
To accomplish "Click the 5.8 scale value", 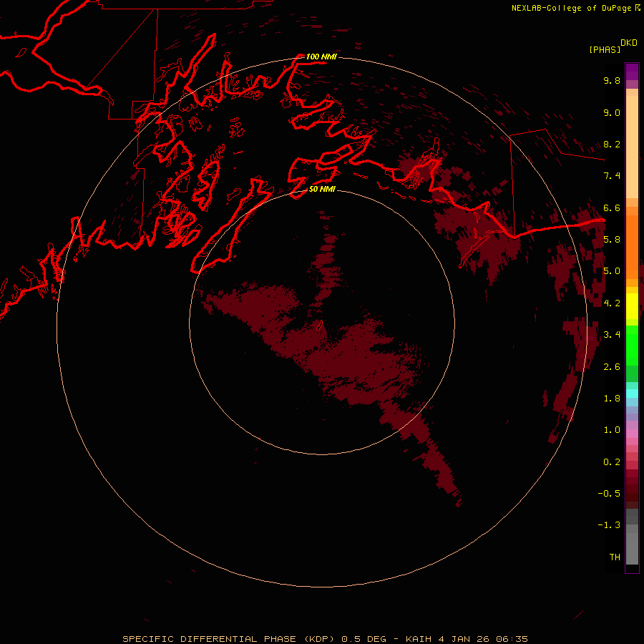I will click(x=612, y=240).
